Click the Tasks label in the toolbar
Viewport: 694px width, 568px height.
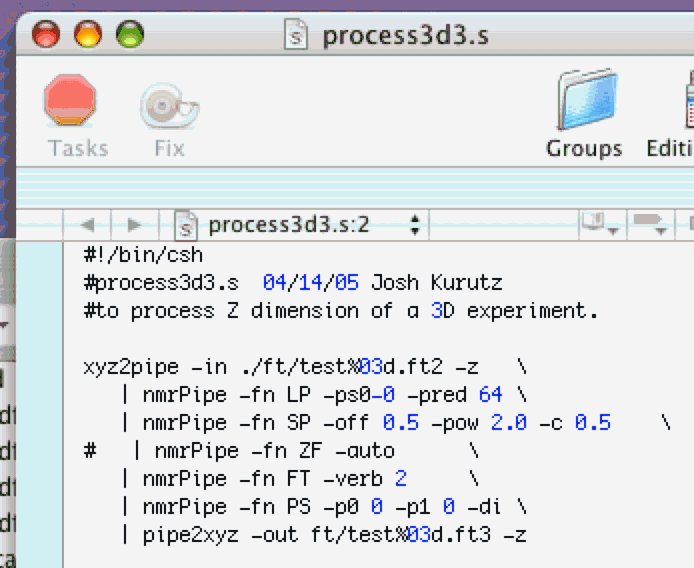(x=77, y=148)
